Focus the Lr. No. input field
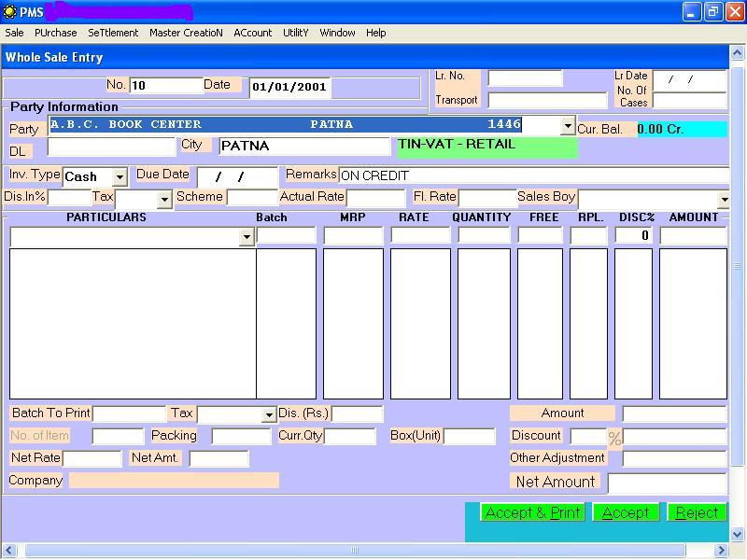Screen dimensions: 747x560 tap(525, 77)
